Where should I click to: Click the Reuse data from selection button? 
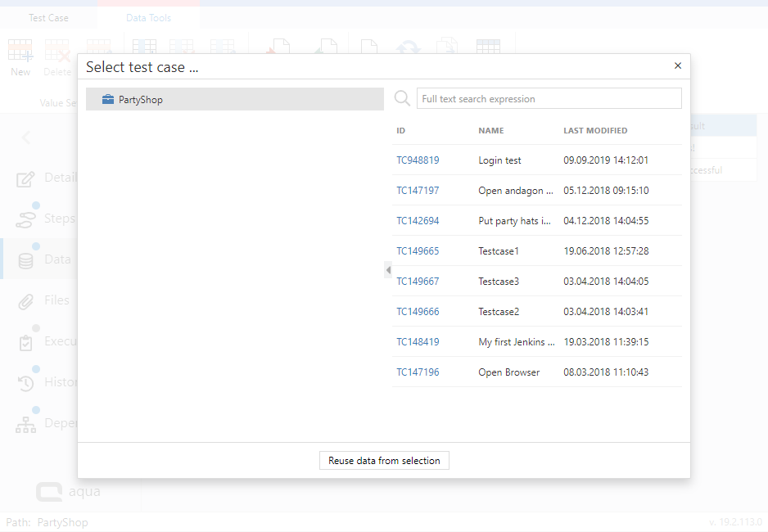pos(384,461)
